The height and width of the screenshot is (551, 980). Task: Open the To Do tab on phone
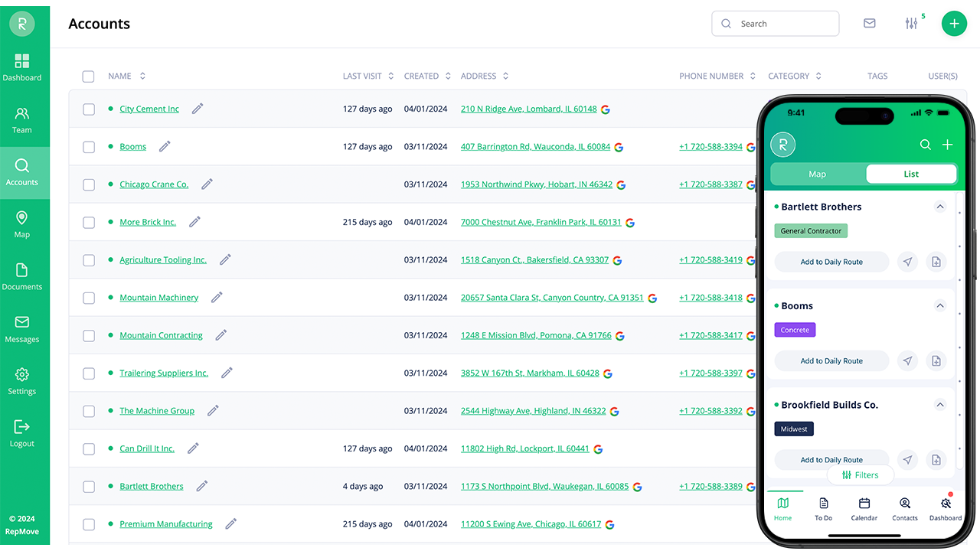823,509
